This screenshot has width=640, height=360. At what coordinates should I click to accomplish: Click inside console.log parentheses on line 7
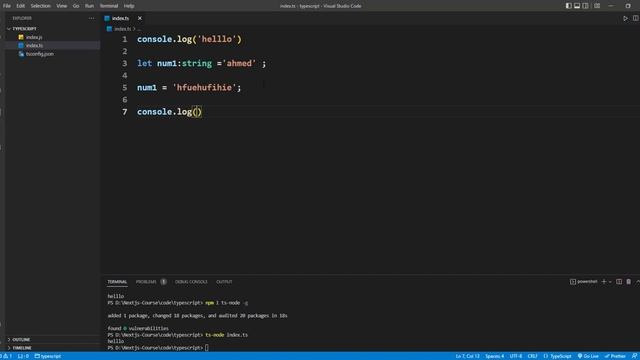(x=197, y=112)
